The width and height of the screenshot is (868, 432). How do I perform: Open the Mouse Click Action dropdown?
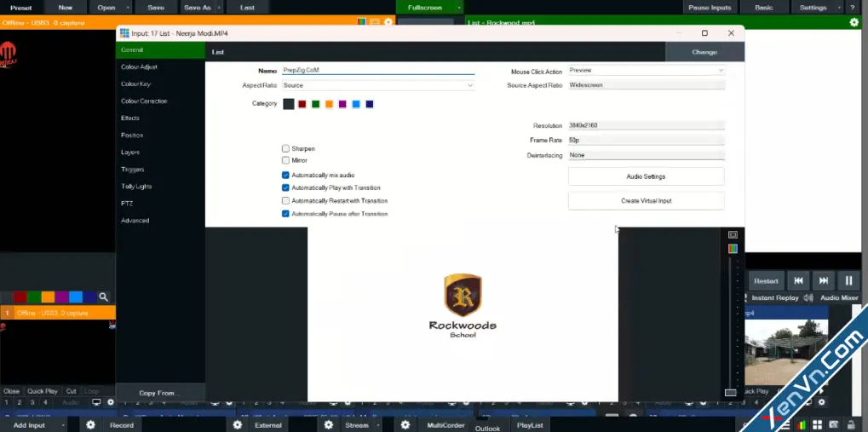click(647, 71)
